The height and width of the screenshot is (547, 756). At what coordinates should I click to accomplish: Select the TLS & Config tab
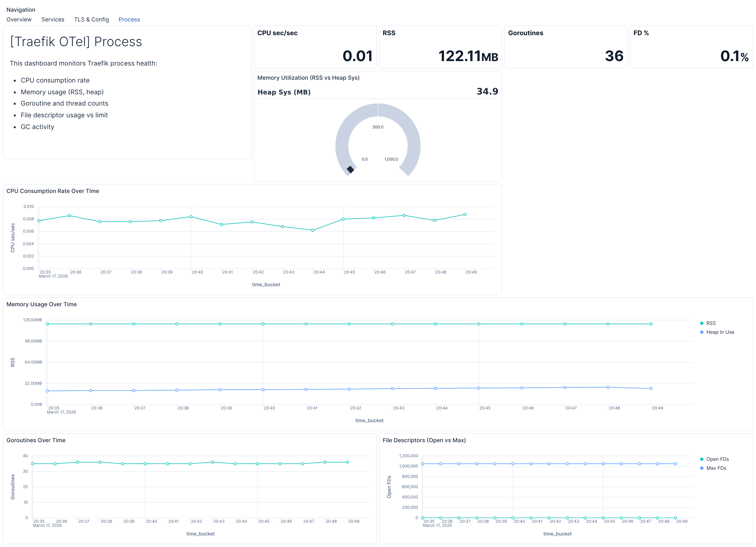point(91,19)
